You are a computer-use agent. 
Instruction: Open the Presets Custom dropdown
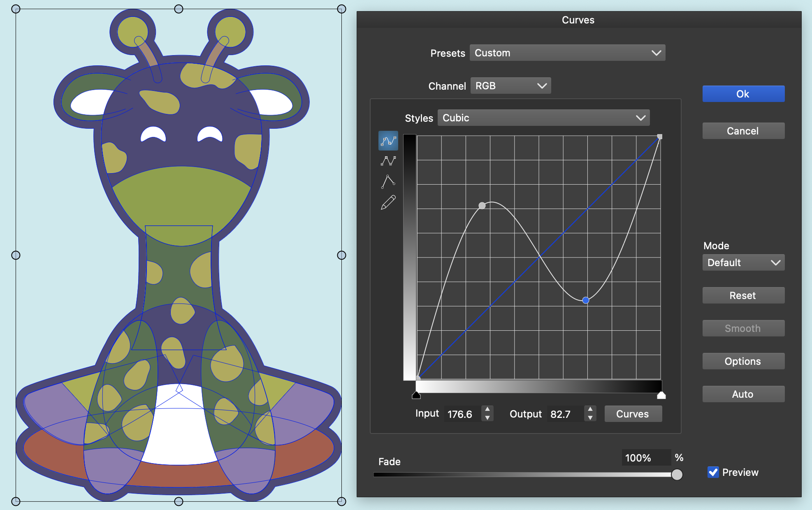pos(567,53)
